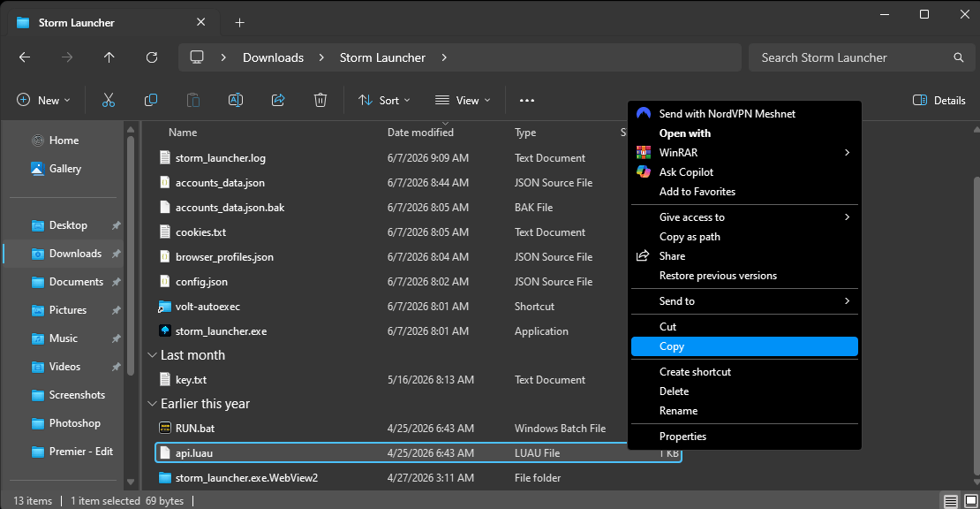
Task: Click the Cut scissors toolbar icon
Action: point(108,100)
